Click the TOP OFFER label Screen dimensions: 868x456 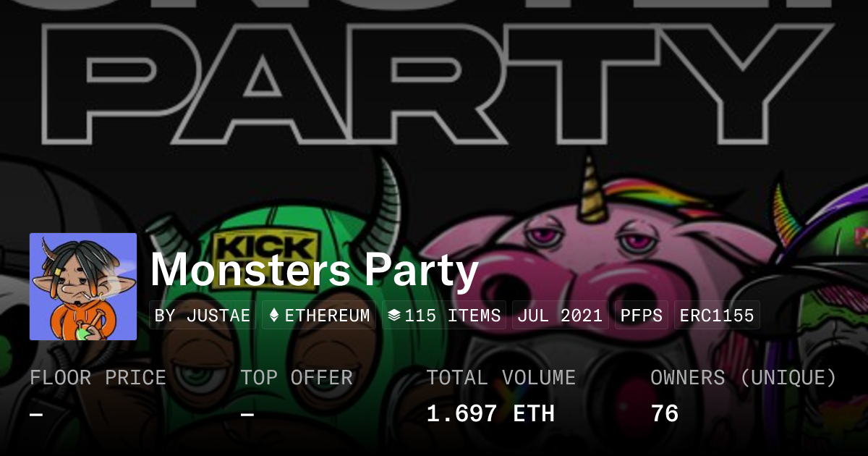[x=297, y=378]
